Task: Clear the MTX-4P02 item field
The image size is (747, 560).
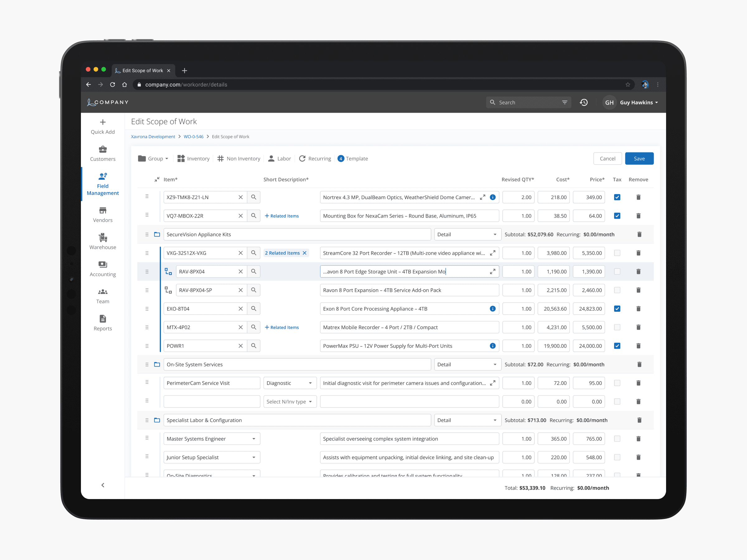Action: (x=241, y=327)
